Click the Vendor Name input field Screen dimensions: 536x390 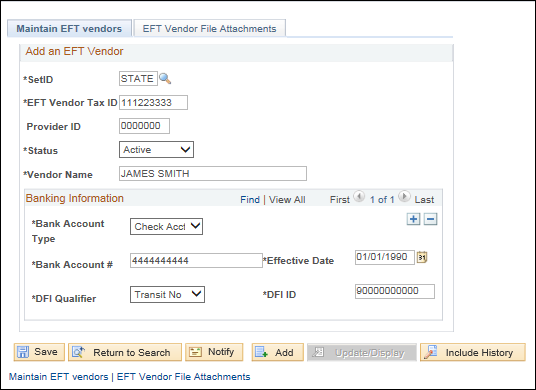click(x=213, y=174)
